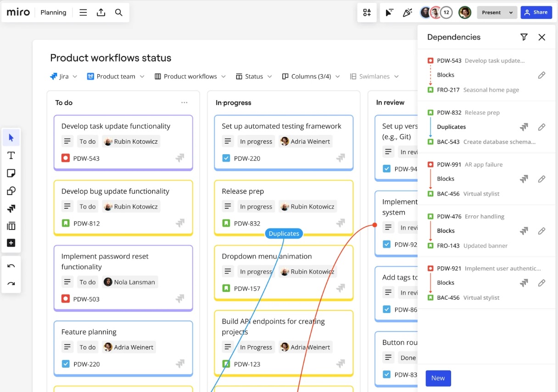Click your profile avatar next to Present

point(465,12)
